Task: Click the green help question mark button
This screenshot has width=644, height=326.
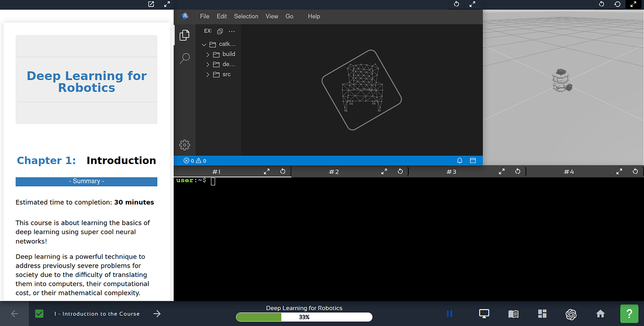Action: point(629,313)
